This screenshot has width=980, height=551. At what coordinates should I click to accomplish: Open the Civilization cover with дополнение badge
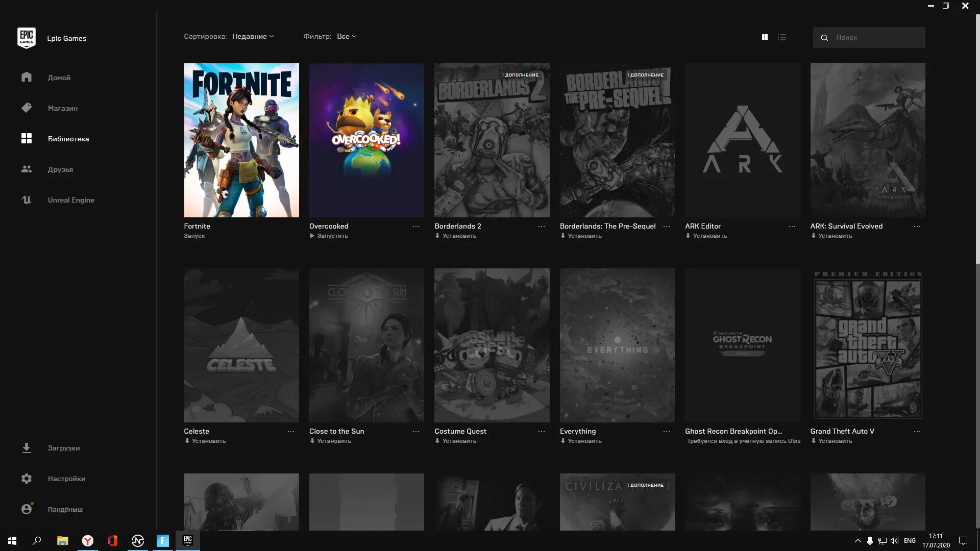(x=617, y=502)
